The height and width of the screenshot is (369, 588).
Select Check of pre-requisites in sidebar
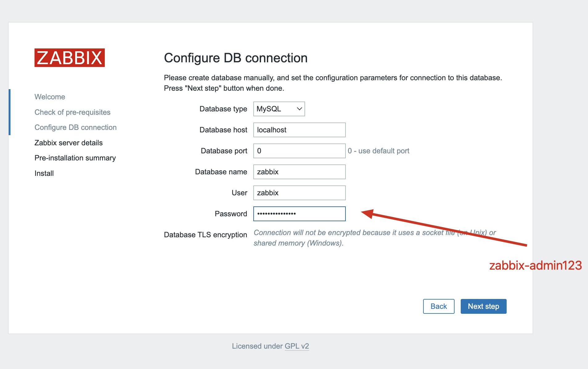(72, 112)
